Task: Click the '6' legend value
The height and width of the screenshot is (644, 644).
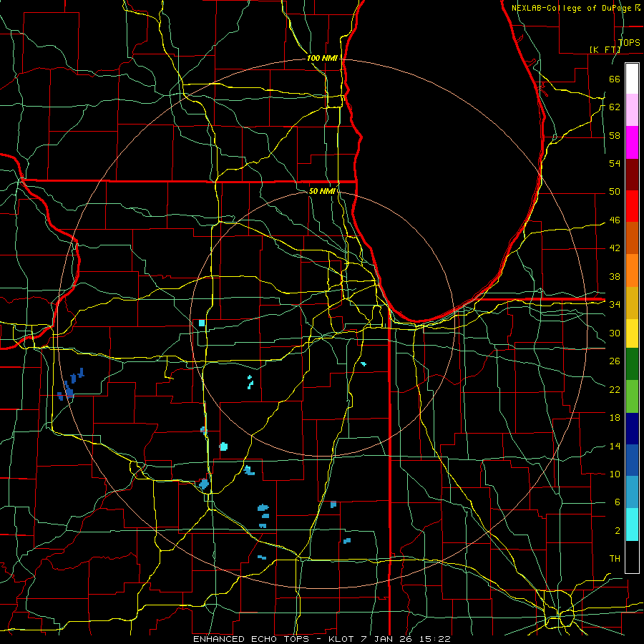Action: pos(617,502)
